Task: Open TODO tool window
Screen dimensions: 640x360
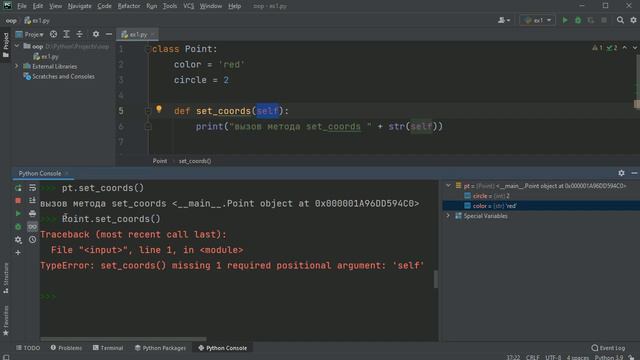Action: (x=28, y=348)
